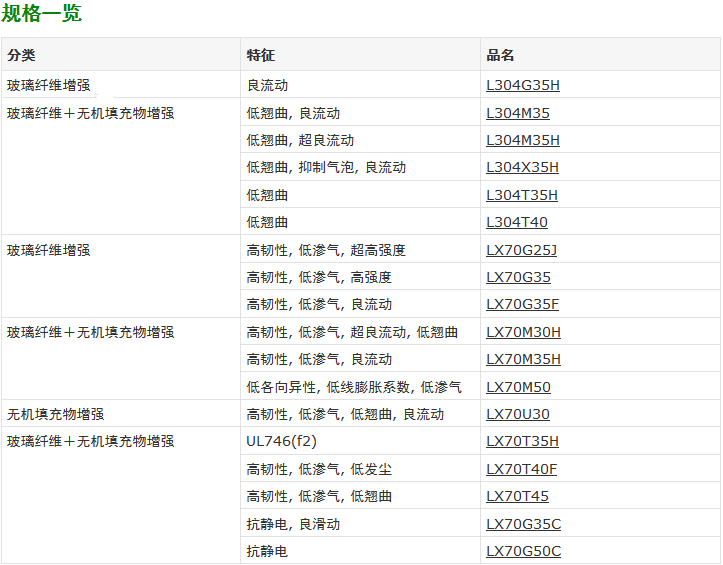Screen dimensions: 723x565
Task: Open the L304G35H product link
Action: coord(523,86)
